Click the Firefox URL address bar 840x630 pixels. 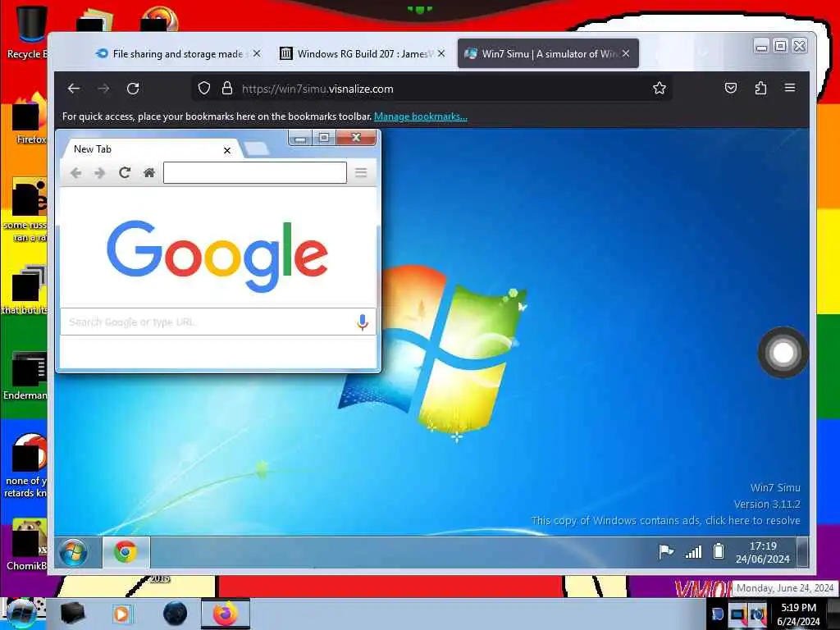pos(431,89)
